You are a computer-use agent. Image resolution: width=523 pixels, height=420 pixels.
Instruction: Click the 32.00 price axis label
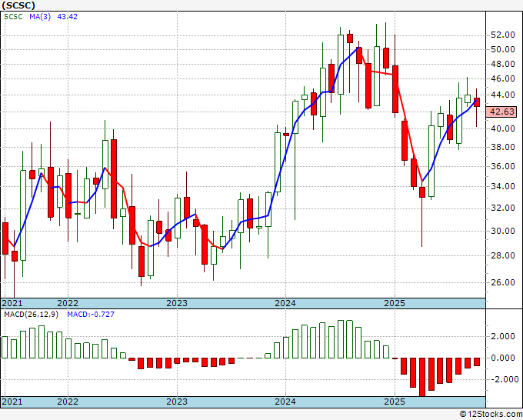(503, 208)
